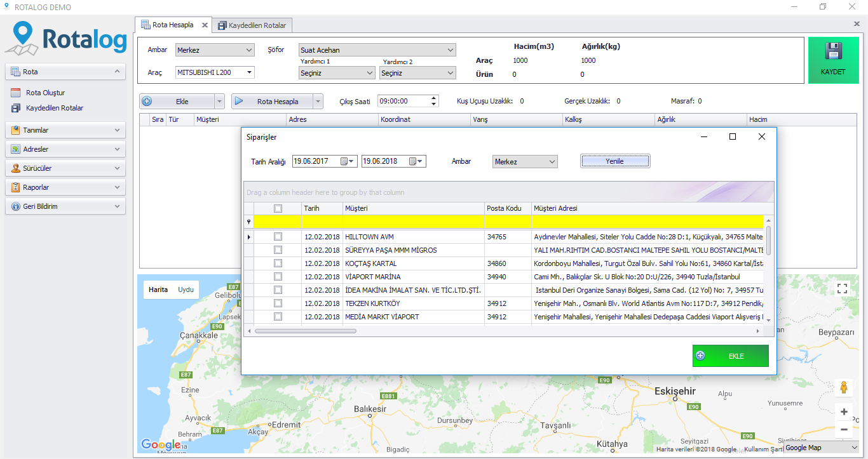Expand the Geri Bildirim sidebar section
This screenshot has width=868, height=459.
click(x=65, y=206)
